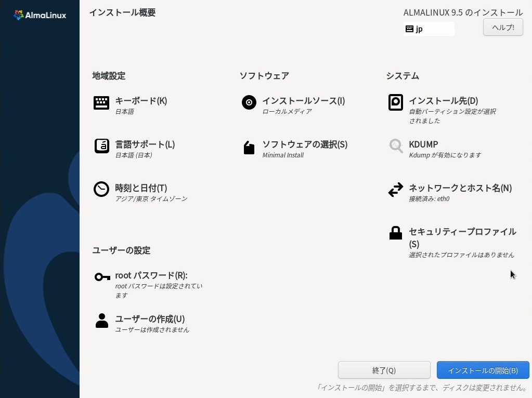
Task: Open 言語サポート(L) settings
Action: (x=145, y=144)
